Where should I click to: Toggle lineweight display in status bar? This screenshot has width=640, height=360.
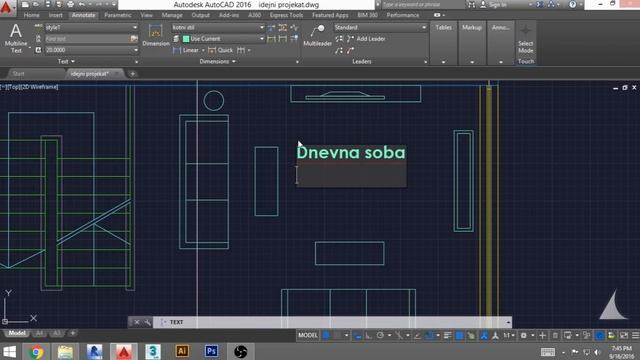point(447,336)
